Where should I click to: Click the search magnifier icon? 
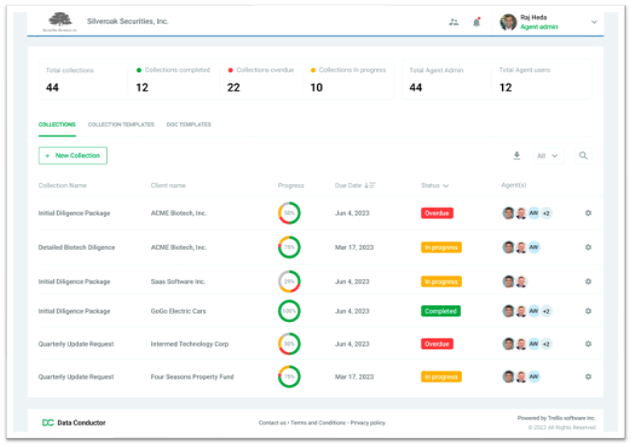point(583,156)
